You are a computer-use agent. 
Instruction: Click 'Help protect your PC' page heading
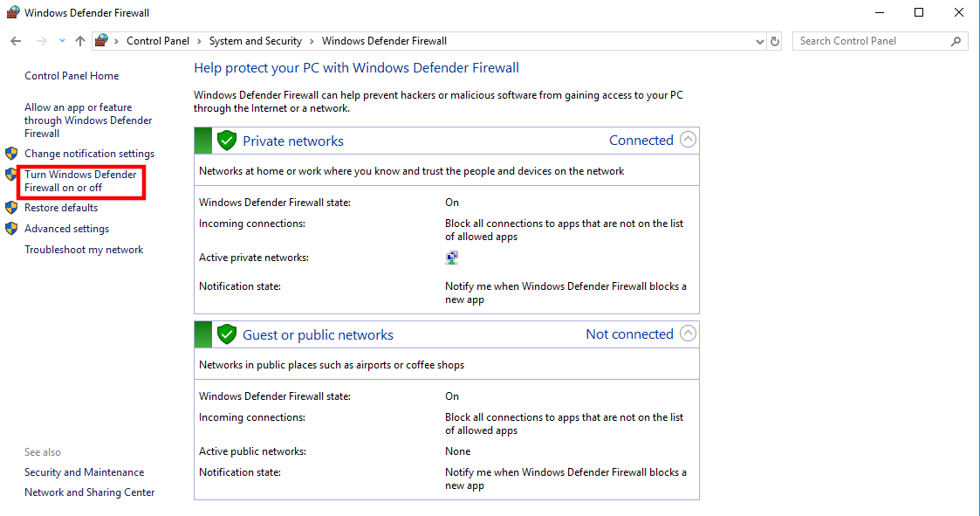click(356, 67)
